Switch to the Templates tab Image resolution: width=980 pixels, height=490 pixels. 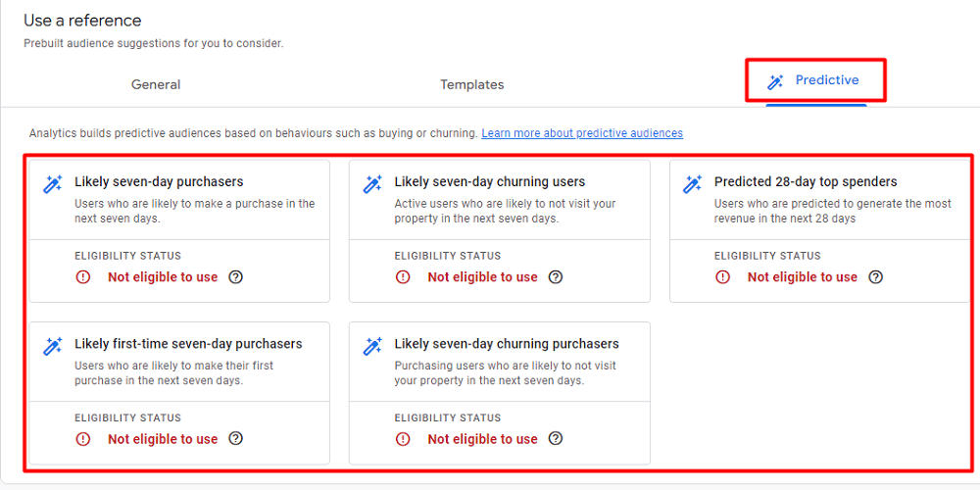471,85
